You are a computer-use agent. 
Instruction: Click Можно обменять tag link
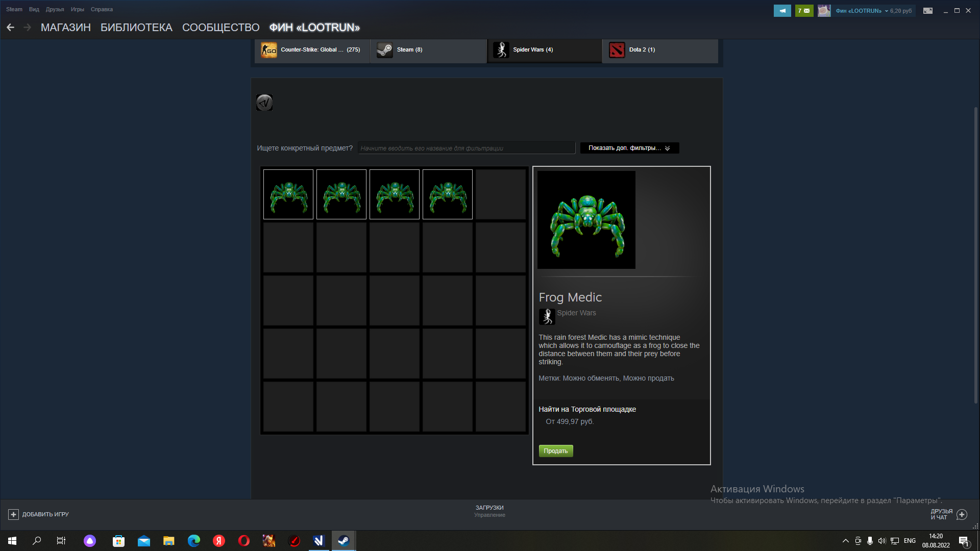591,378
